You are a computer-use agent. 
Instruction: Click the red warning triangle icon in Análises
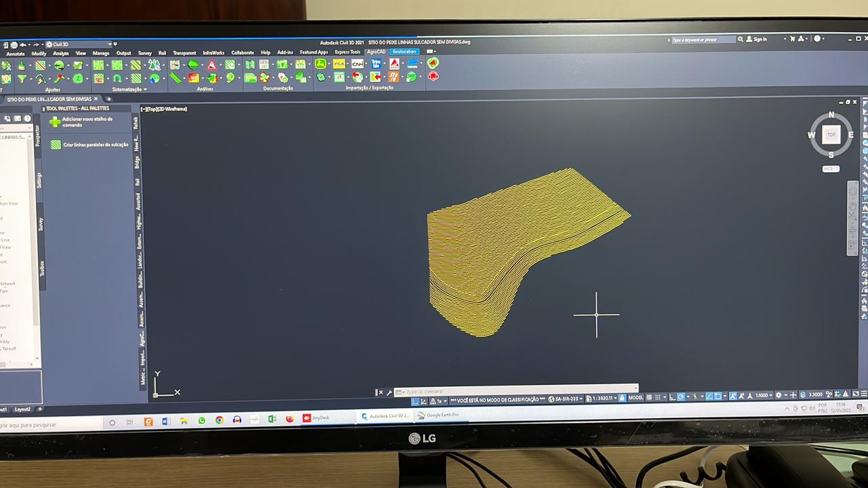pyautogui.click(x=212, y=65)
